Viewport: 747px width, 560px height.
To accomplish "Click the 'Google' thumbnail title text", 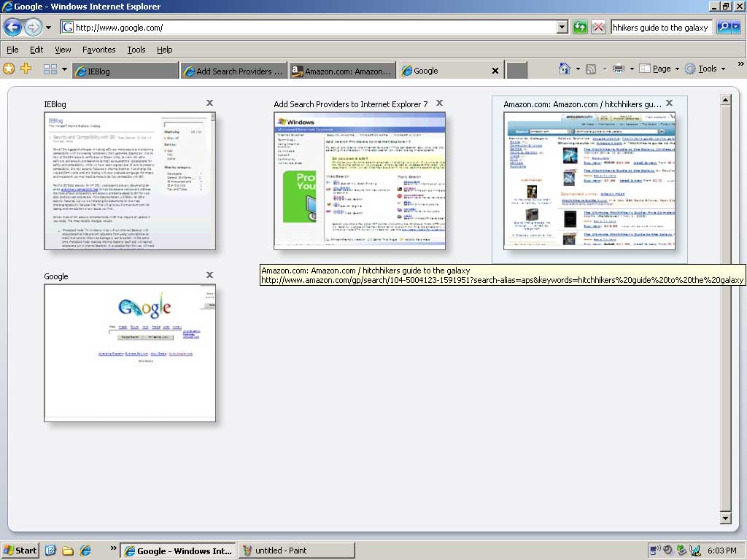I will coord(55,276).
